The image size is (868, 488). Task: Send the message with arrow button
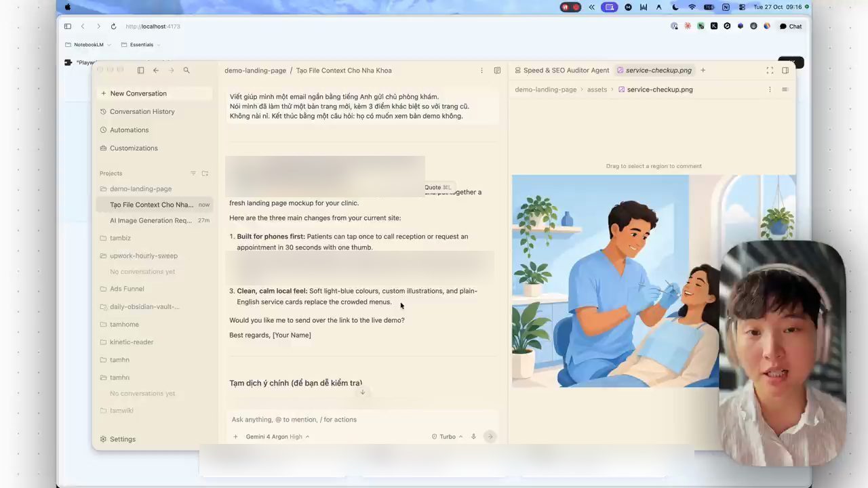click(x=490, y=436)
